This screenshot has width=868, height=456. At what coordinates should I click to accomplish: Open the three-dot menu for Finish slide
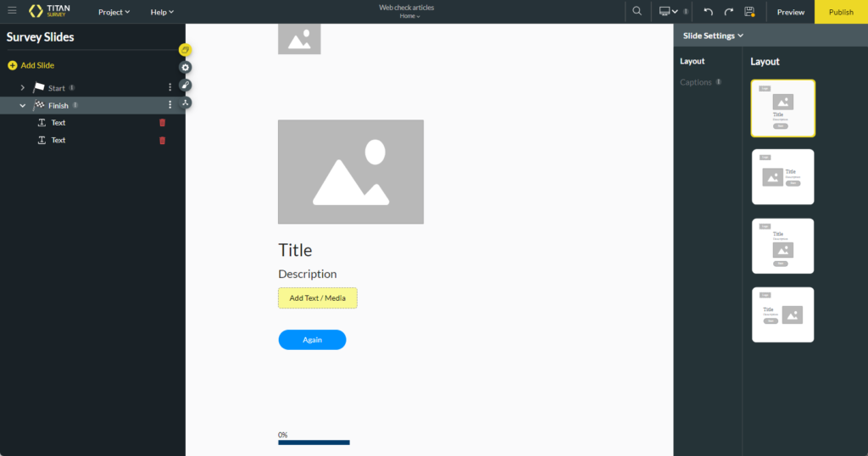[x=170, y=105]
